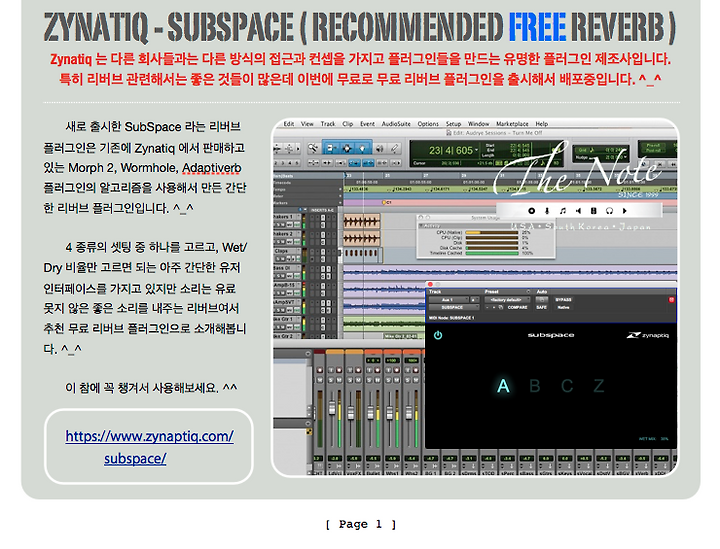Open the Track menu
The width and height of the screenshot is (720, 549).
click(x=328, y=123)
